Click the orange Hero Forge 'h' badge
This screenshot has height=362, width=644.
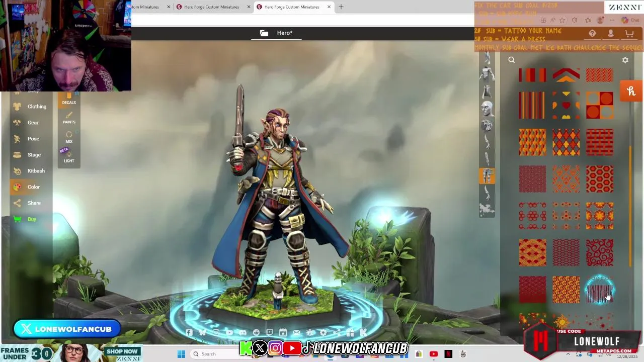tap(631, 91)
